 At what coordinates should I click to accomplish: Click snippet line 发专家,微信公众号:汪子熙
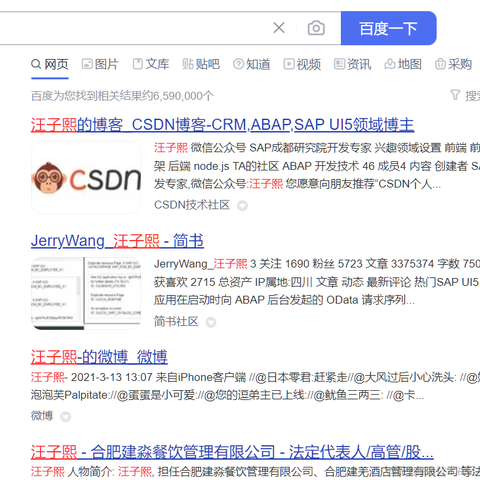pyautogui.click(x=297, y=184)
